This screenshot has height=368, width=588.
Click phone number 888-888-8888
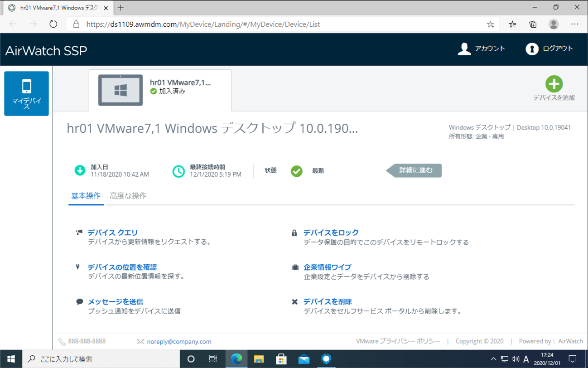point(87,341)
